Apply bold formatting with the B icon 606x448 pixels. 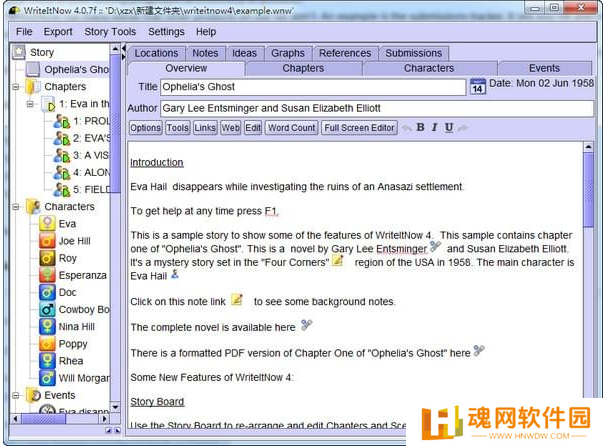[x=420, y=127]
